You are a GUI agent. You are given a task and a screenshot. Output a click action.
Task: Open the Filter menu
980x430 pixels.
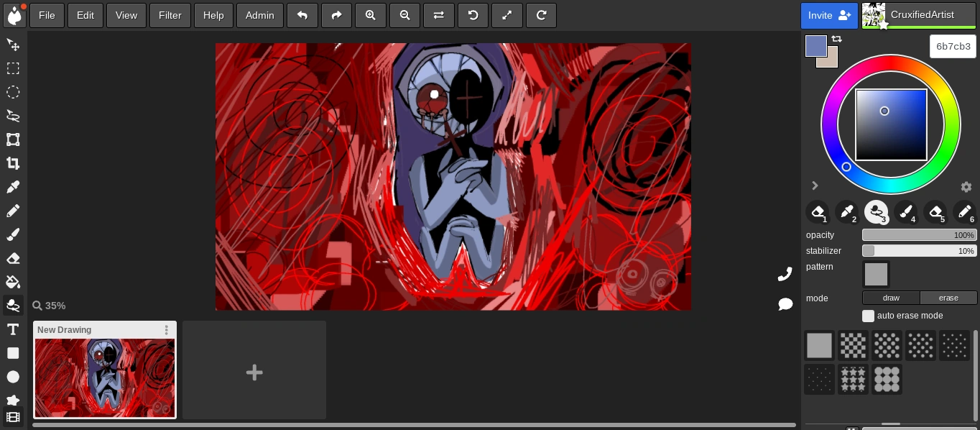[170, 15]
